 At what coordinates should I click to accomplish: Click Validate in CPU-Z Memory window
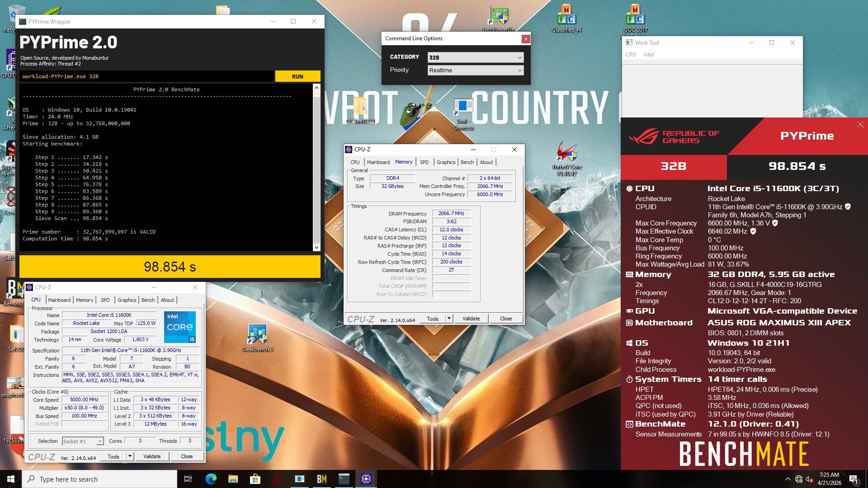(x=471, y=319)
